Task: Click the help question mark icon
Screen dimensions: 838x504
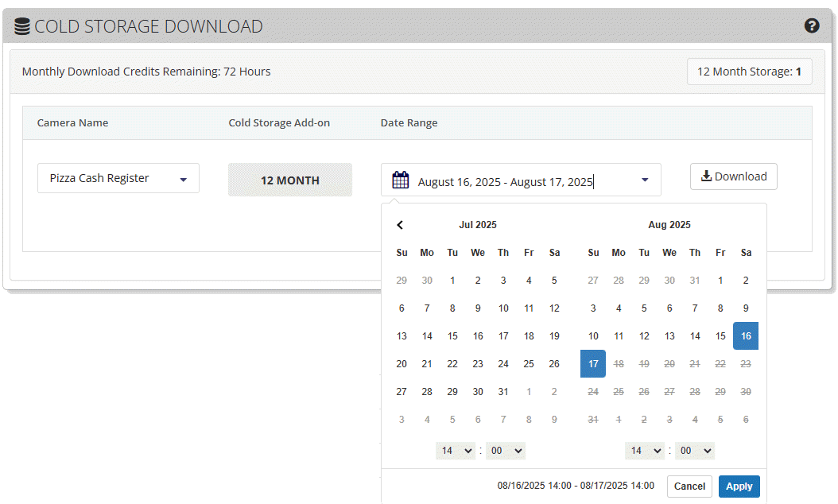Action: coord(811,25)
